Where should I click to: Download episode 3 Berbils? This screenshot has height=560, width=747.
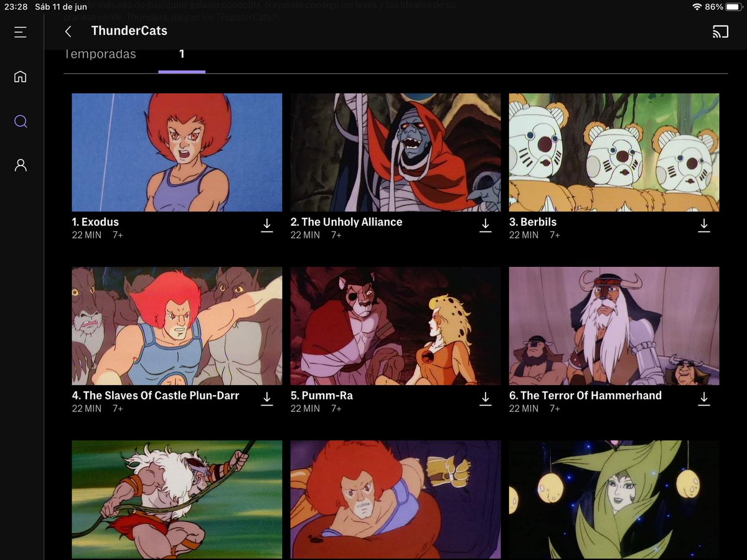704,226
